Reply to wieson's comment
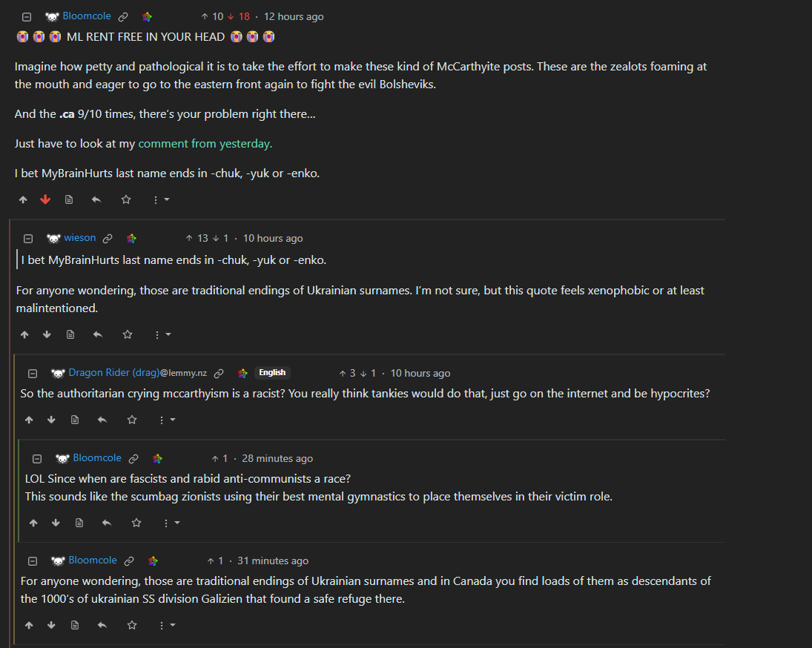Screen dimensions: 812x648 [97, 334]
